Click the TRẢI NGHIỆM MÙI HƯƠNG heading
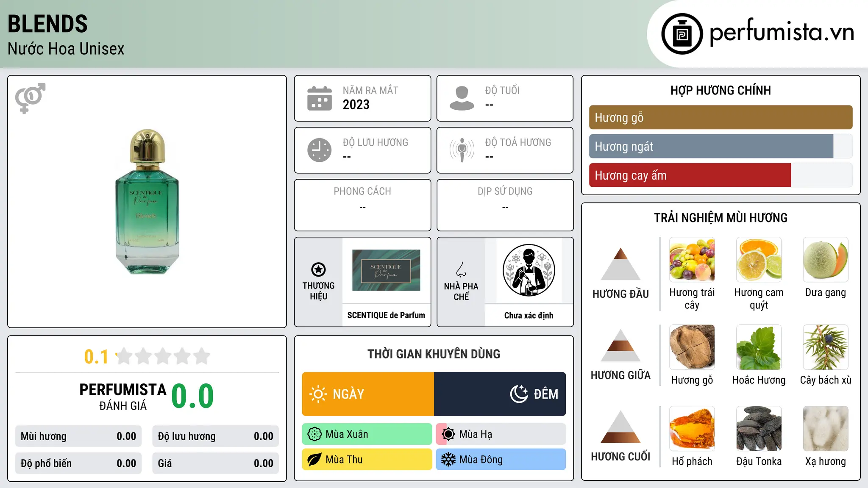The image size is (868, 488). tap(721, 218)
